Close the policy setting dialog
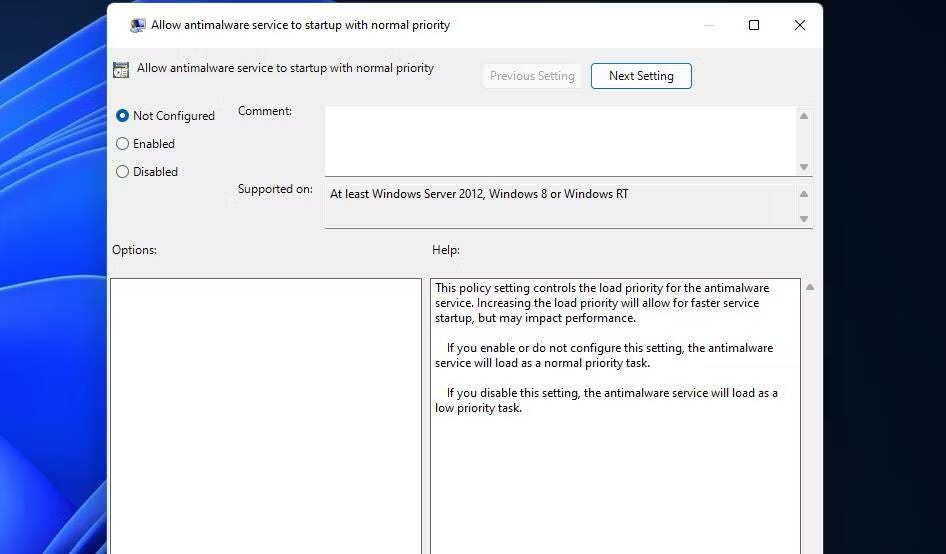946x554 pixels. click(799, 25)
